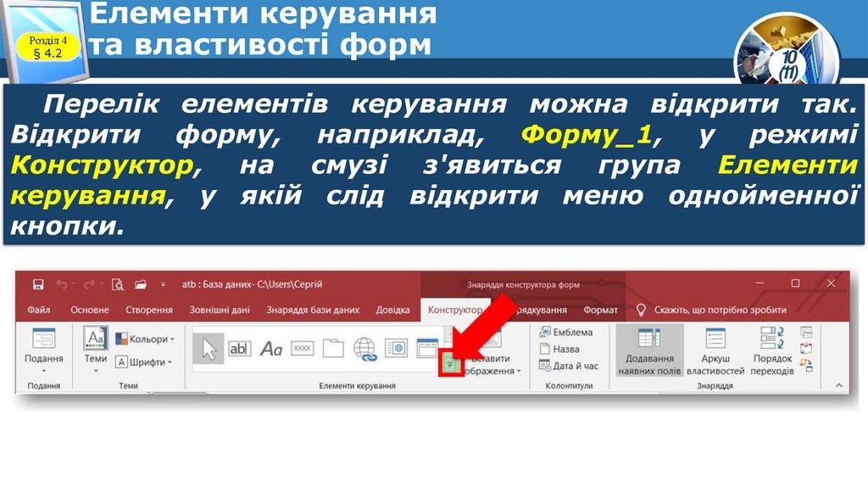Image resolution: width=868 pixels, height=487 pixels.
Task: Collapse the ribbon with the chevron
Action: (x=838, y=385)
